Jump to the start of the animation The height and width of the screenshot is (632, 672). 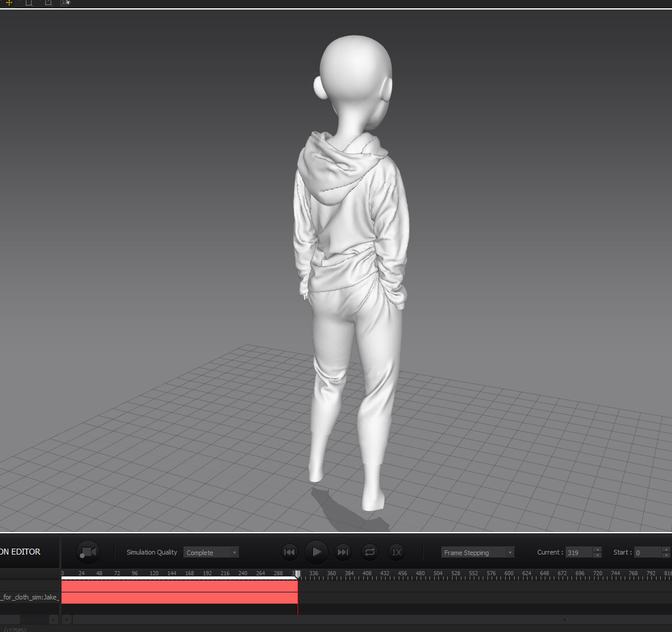290,552
